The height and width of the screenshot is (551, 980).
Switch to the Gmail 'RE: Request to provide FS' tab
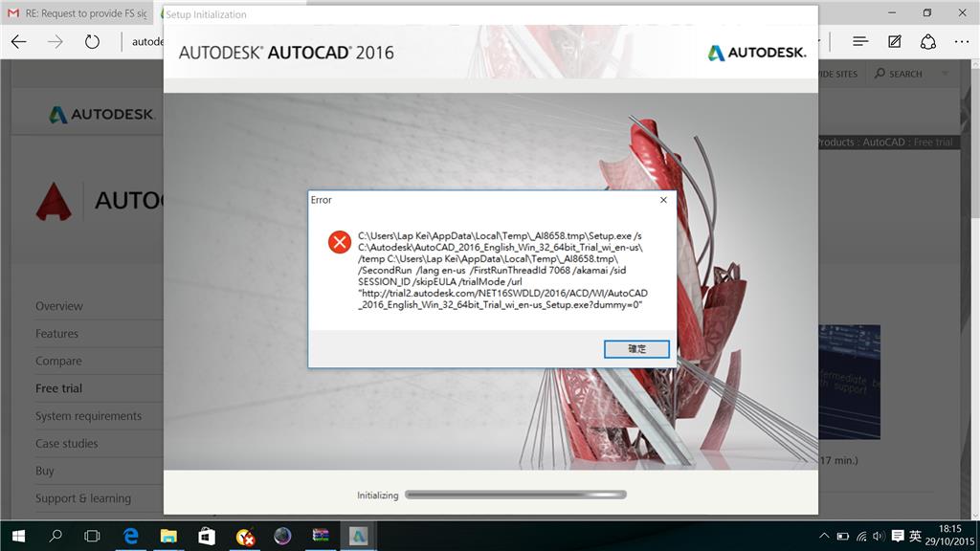pos(78,13)
